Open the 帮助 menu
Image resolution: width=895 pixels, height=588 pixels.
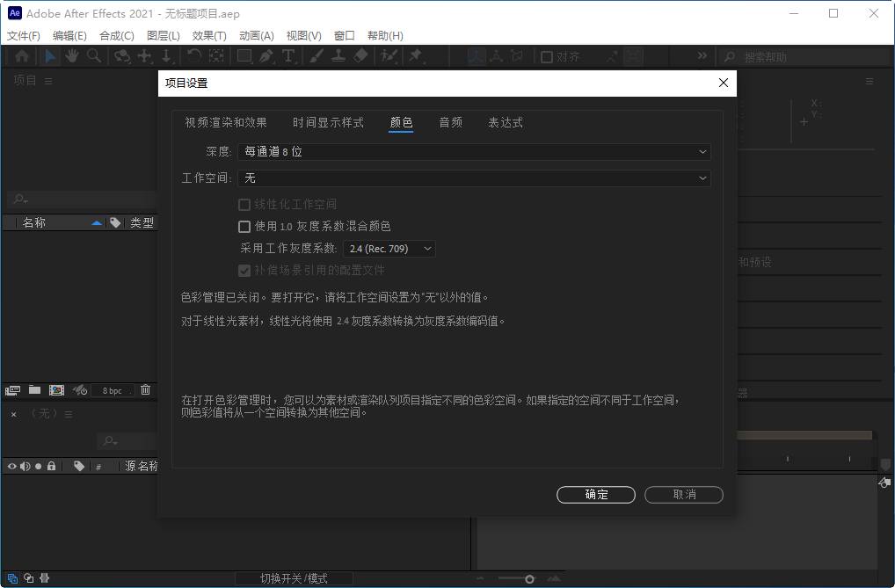tap(383, 35)
